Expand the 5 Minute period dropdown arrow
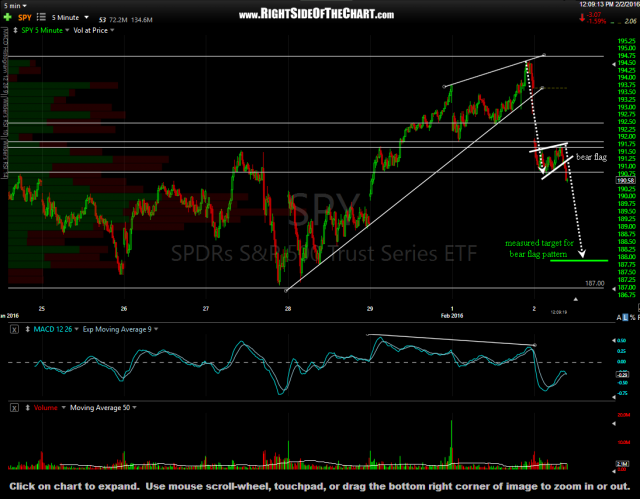The height and width of the screenshot is (499, 640). point(86,17)
